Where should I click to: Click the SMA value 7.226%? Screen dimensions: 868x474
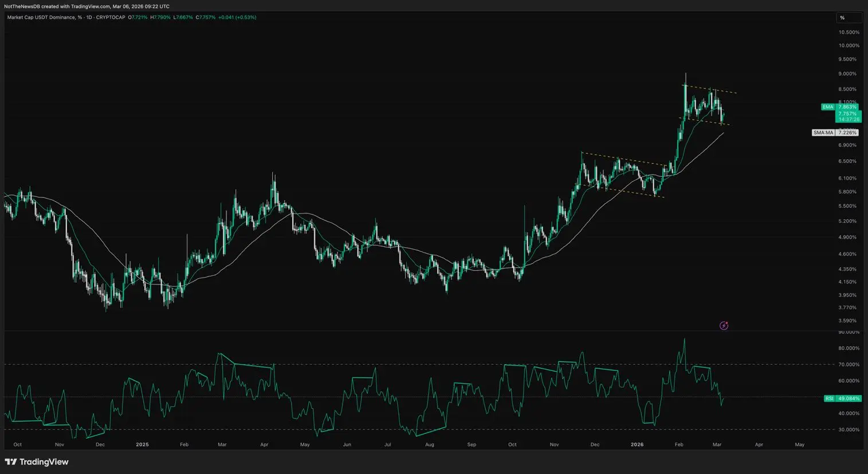coord(847,133)
